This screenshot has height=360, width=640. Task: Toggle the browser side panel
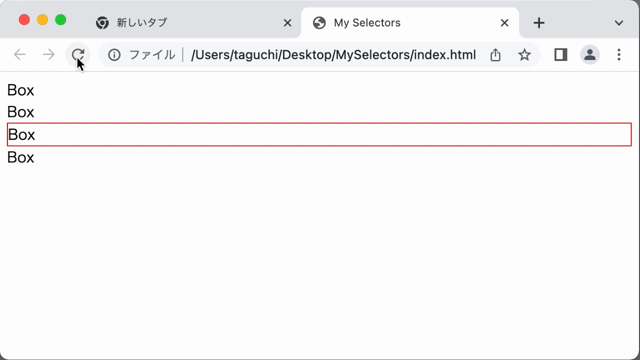click(561, 55)
